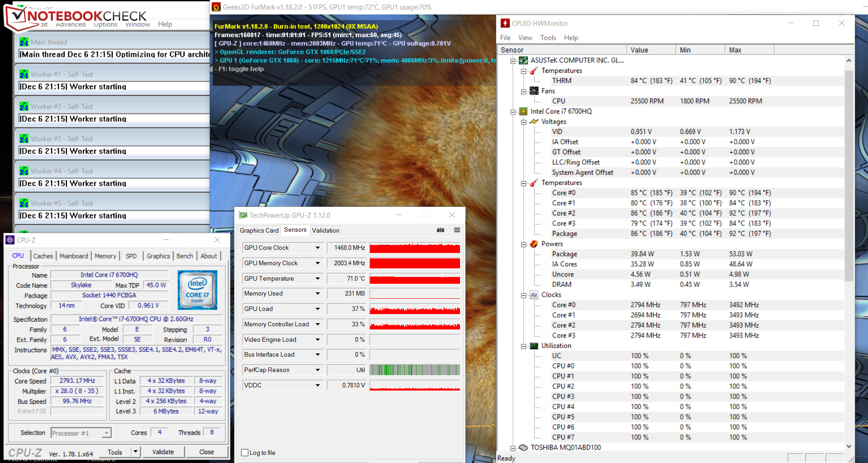Click the Prime95 Worker #3 icon
This screenshot has width=868, height=463.
coord(24,138)
